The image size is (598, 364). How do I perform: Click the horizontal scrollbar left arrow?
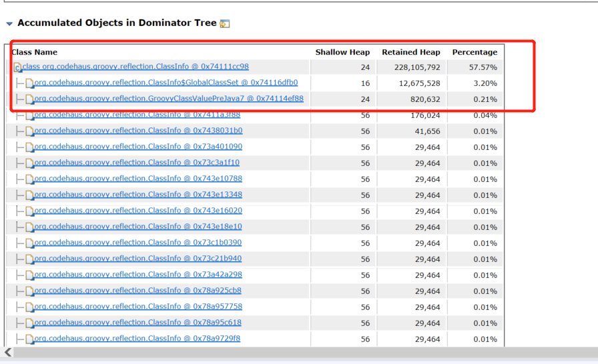[x=8, y=352]
